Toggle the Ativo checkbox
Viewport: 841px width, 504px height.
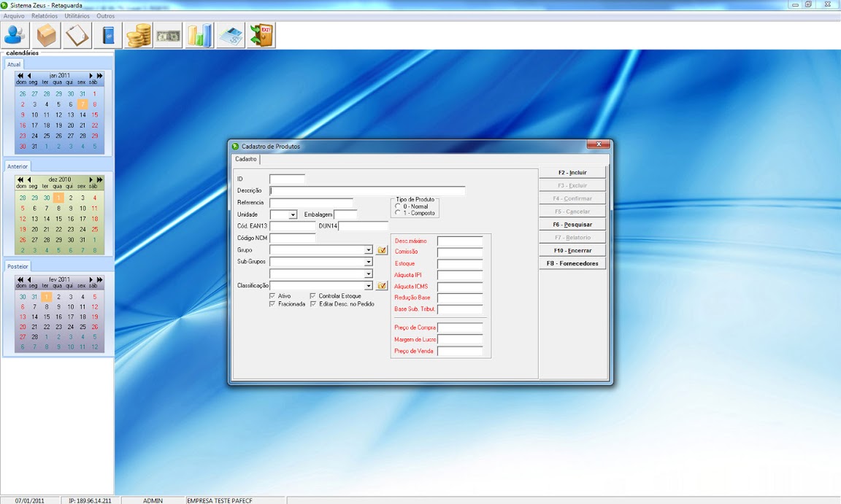(x=272, y=295)
